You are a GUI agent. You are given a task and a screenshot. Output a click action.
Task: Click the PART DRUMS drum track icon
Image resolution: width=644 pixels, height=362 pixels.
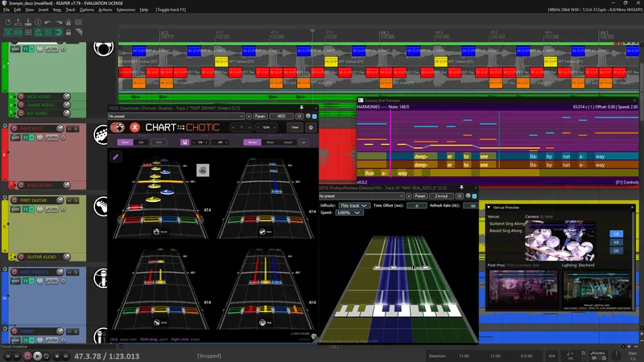point(103,48)
